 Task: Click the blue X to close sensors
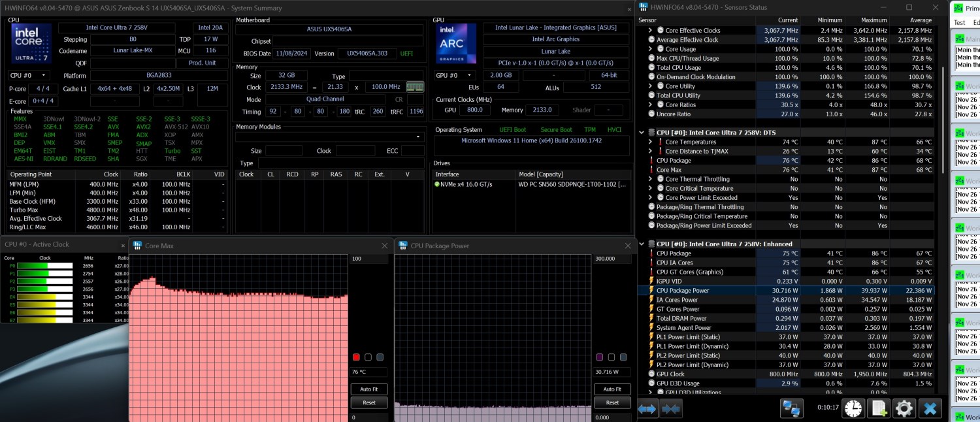pos(930,409)
